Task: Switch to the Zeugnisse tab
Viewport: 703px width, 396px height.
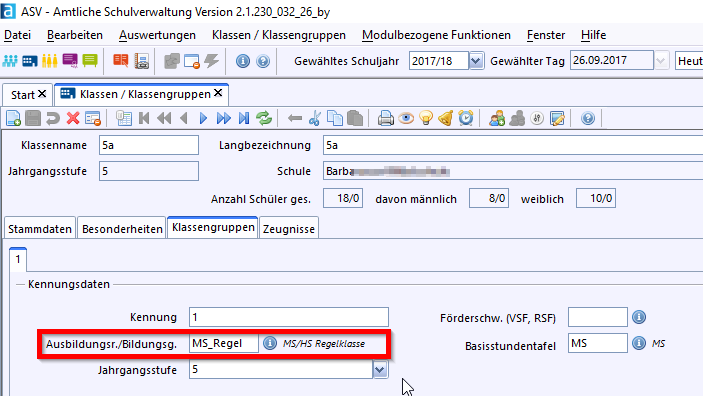Action: [289, 229]
